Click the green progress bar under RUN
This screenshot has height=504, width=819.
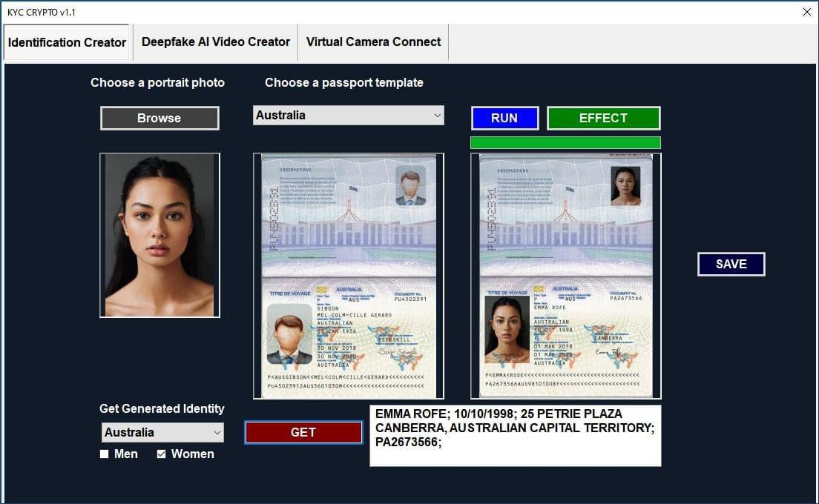click(565, 142)
